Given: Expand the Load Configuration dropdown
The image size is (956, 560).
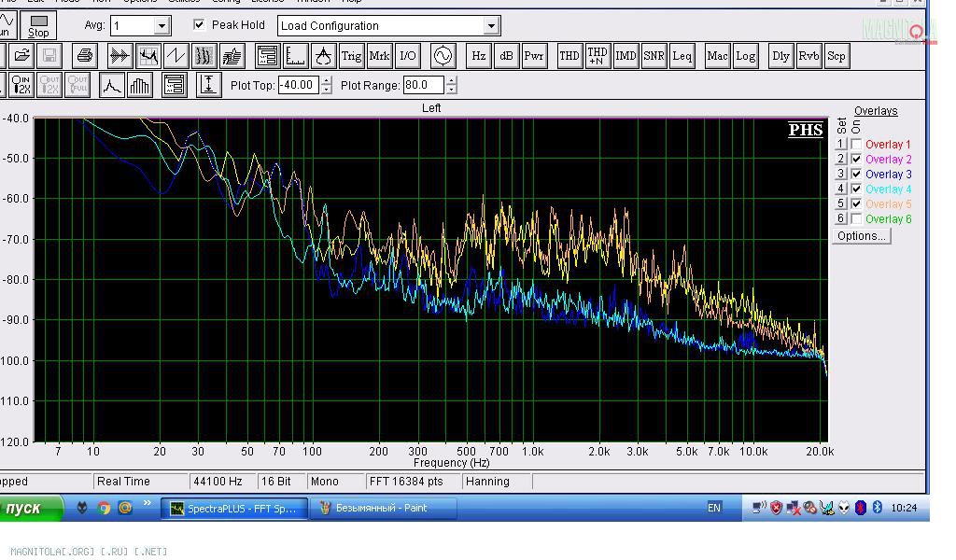Looking at the screenshot, I should pos(491,25).
